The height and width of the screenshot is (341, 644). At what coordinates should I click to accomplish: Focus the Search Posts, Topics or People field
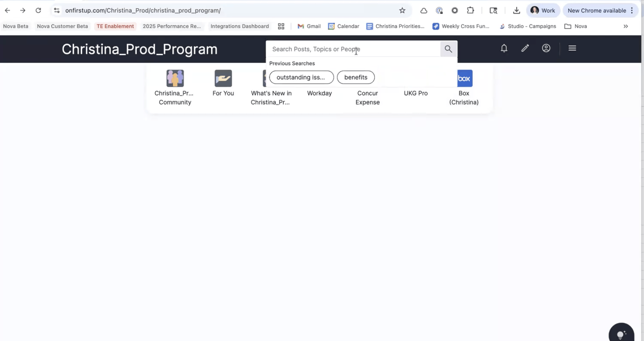353,49
